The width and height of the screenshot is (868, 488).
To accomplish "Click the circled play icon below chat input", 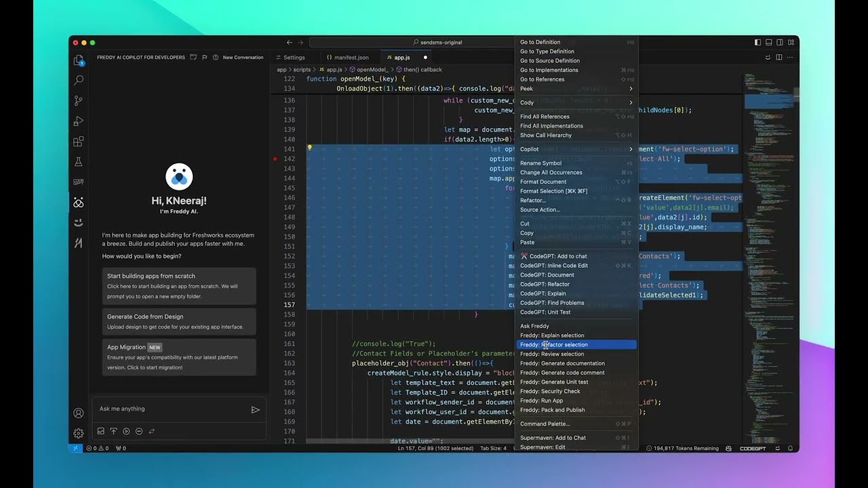I will coord(126,431).
